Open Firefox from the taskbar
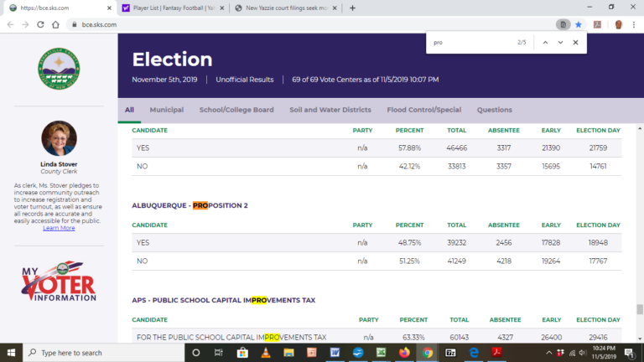This screenshot has width=644, height=362. click(404, 353)
